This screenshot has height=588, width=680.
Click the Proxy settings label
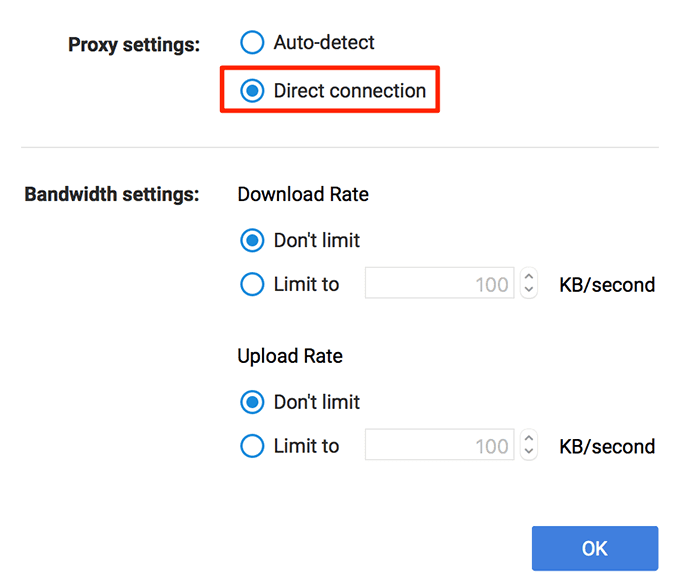click(134, 44)
